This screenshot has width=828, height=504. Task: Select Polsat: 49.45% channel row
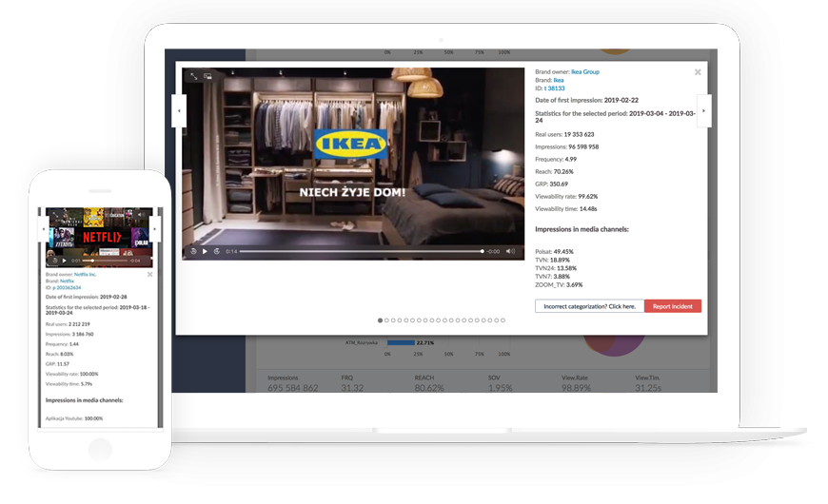(x=554, y=252)
